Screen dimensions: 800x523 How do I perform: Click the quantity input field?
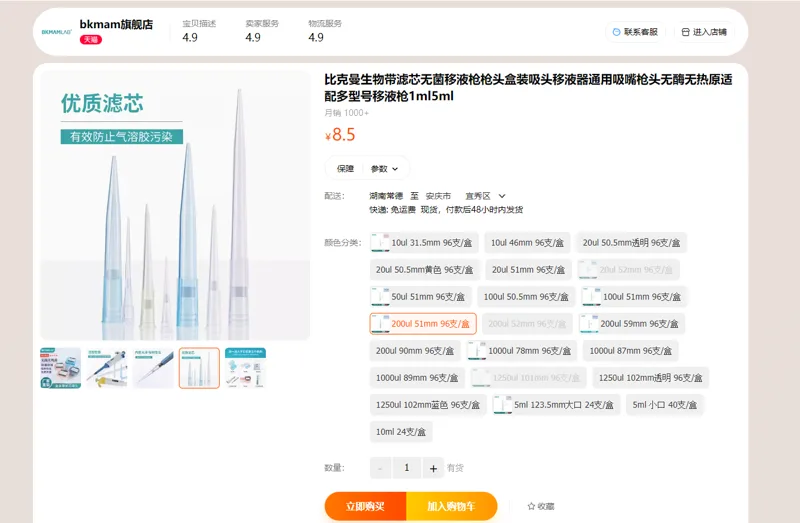coord(407,468)
